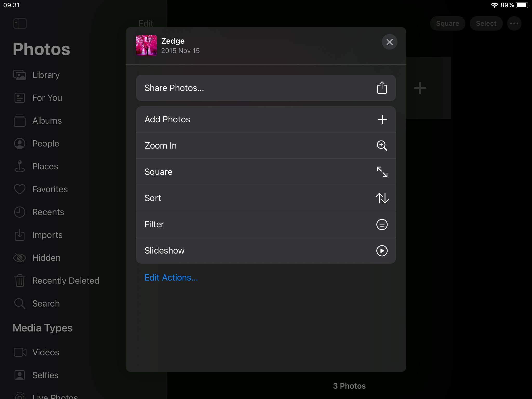Tap the share icon beside Share Photos
Screen dimensions: 532x399
[382, 88]
